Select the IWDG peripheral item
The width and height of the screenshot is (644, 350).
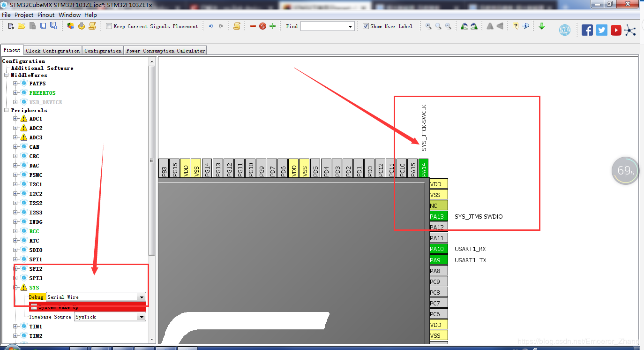pyautogui.click(x=36, y=222)
